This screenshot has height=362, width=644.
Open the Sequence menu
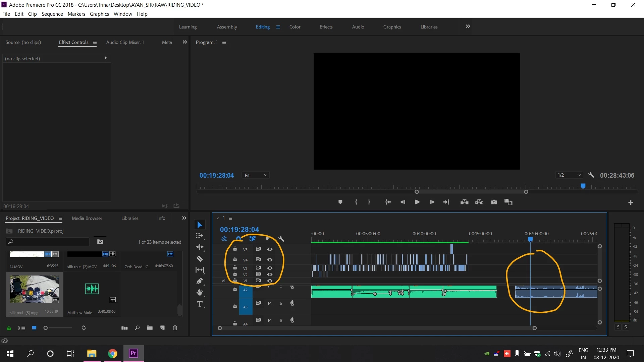(52, 14)
